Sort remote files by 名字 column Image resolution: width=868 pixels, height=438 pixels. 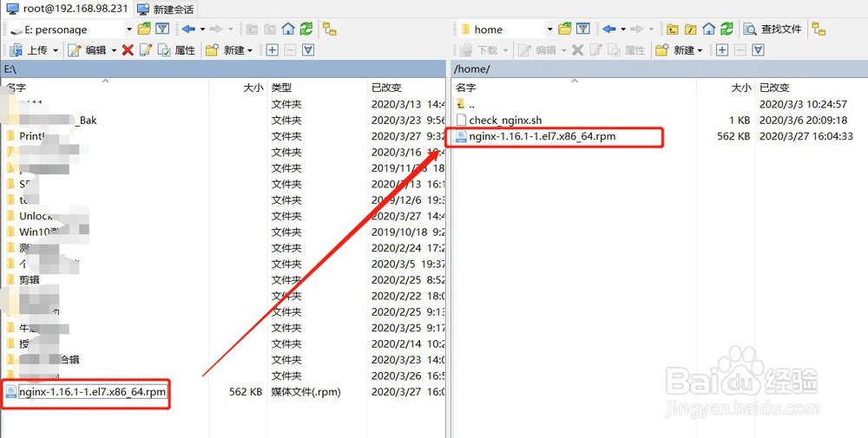coord(574,88)
